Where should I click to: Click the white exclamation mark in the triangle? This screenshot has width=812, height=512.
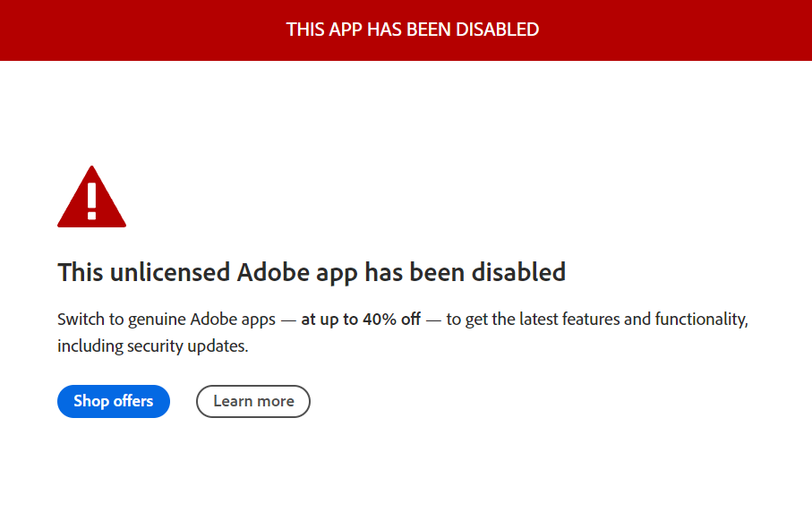(91, 200)
